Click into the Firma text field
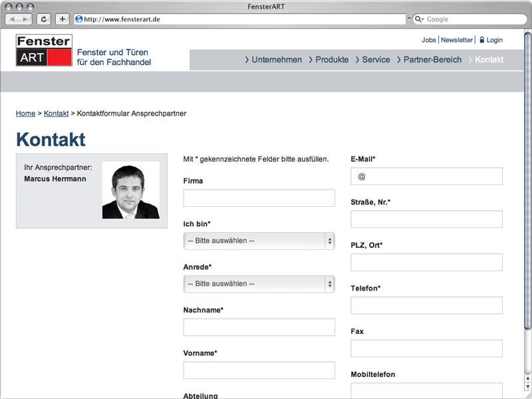Screen dimensions: 532x399 (259, 198)
